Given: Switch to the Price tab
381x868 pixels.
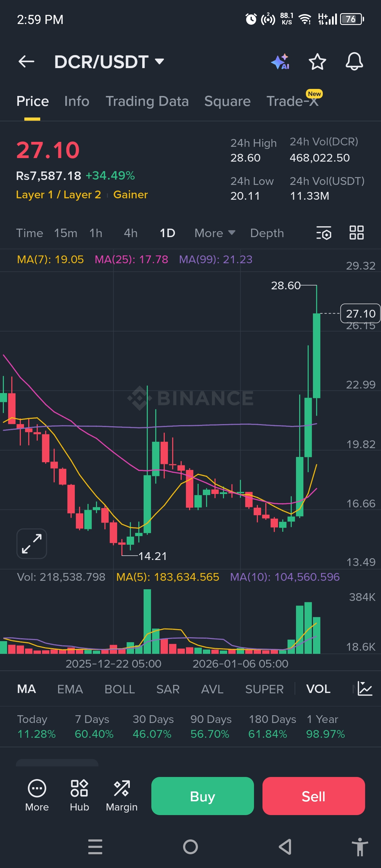Looking at the screenshot, I should coord(32,101).
